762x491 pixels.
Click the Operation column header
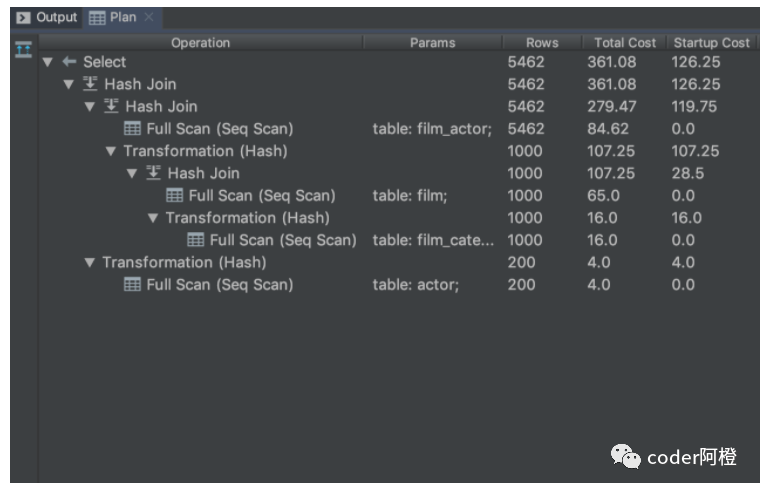point(200,43)
